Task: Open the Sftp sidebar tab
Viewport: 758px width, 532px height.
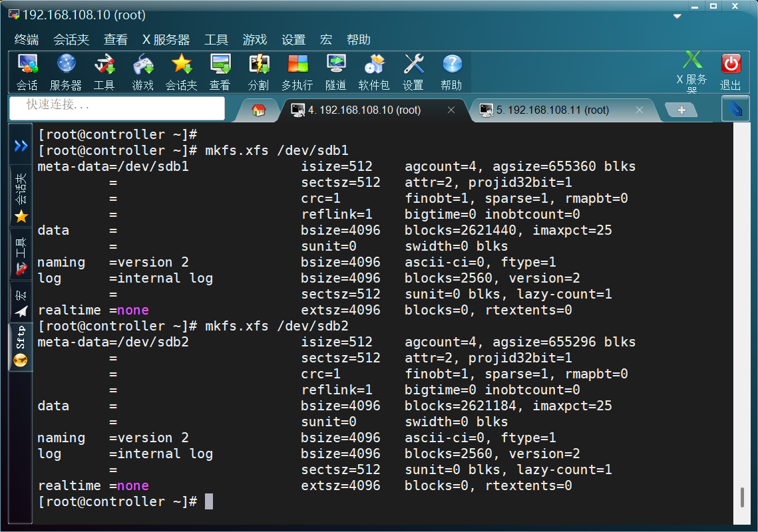Action: pyautogui.click(x=21, y=346)
